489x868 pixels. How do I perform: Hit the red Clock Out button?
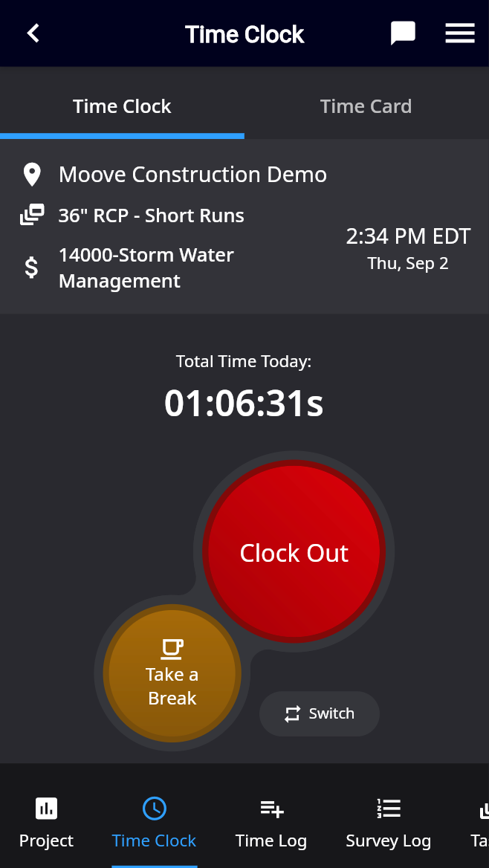[x=294, y=552]
